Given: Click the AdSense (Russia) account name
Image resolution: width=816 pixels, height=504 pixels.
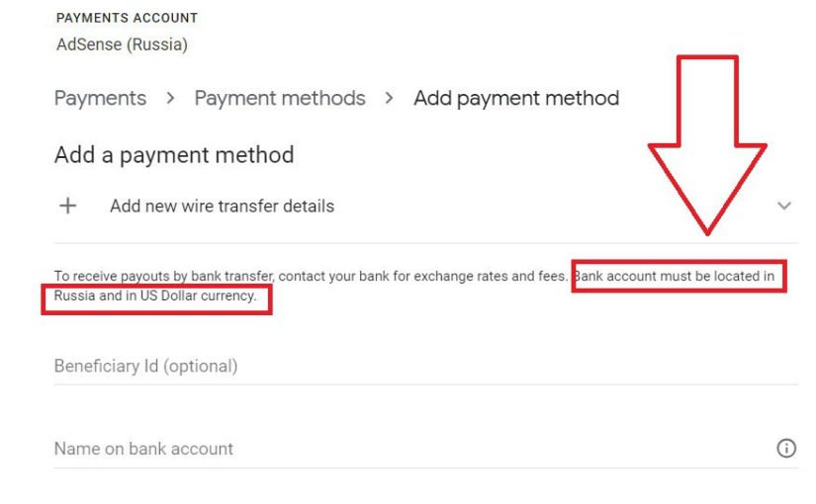Looking at the screenshot, I should [122, 44].
